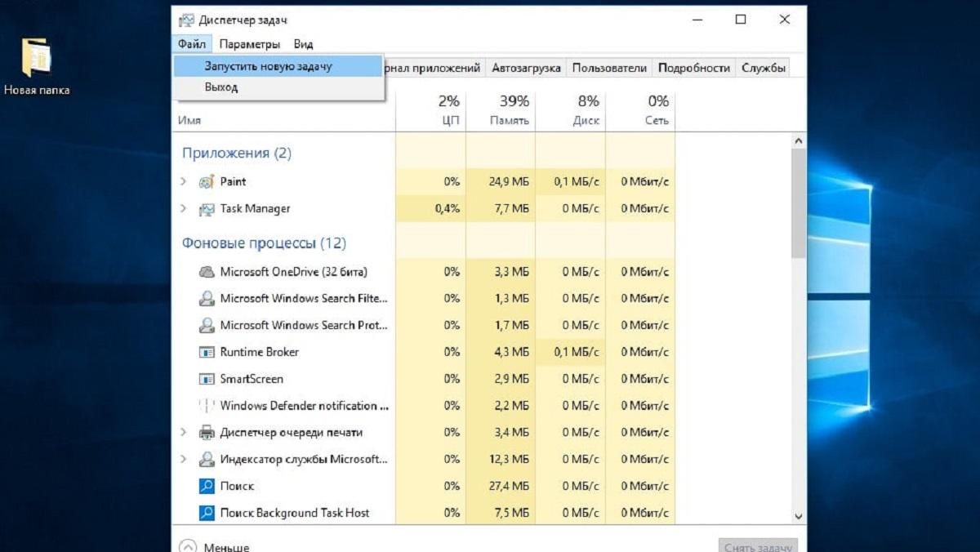Image resolution: width=980 pixels, height=552 pixels.
Task: Expand the Task Manager process entry
Action: pos(183,208)
